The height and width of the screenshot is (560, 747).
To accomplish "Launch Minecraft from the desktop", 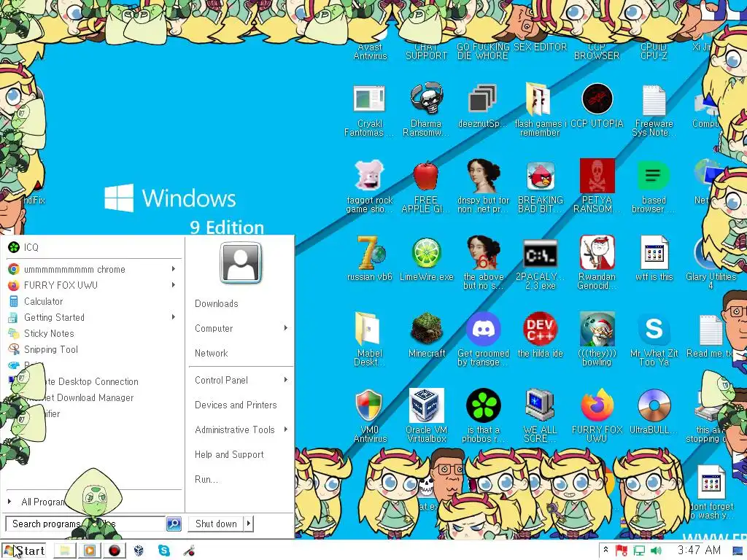I will (x=426, y=329).
